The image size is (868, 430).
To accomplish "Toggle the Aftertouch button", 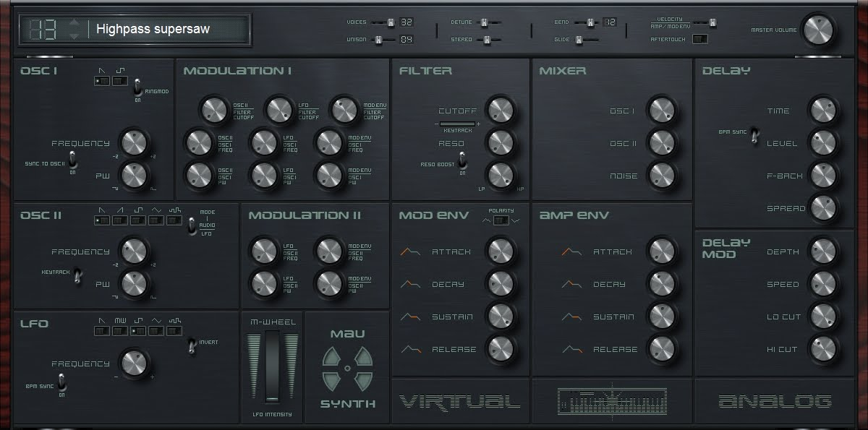I will point(699,39).
